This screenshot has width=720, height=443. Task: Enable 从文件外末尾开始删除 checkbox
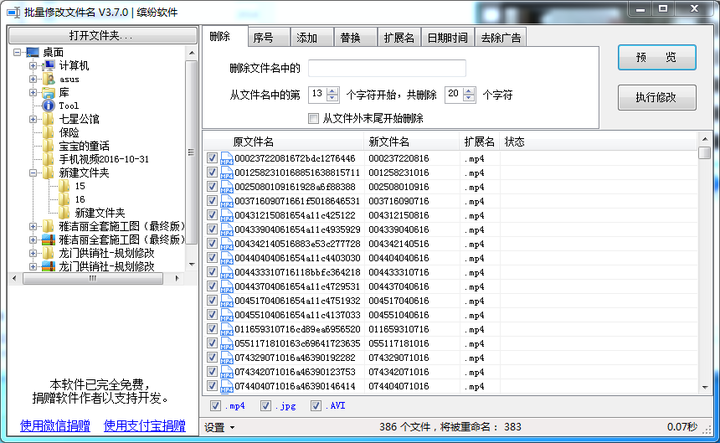tap(313, 119)
